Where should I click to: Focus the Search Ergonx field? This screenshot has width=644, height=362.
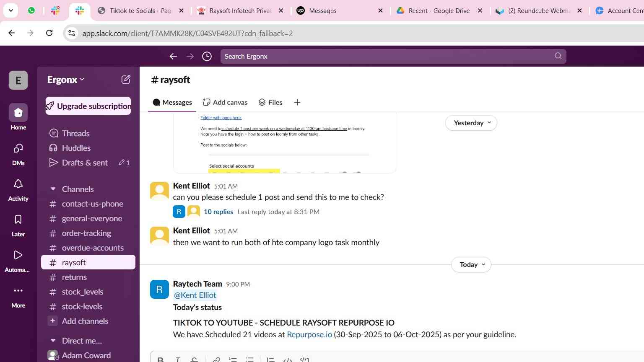click(393, 56)
